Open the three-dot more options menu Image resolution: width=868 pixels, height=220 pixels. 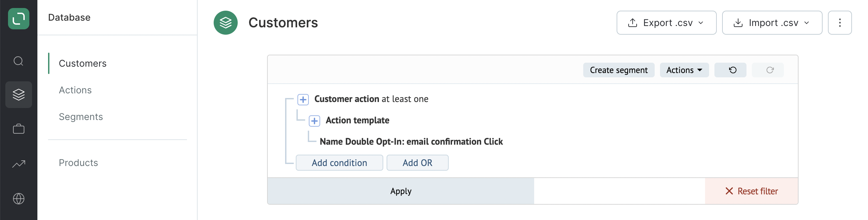pos(839,23)
